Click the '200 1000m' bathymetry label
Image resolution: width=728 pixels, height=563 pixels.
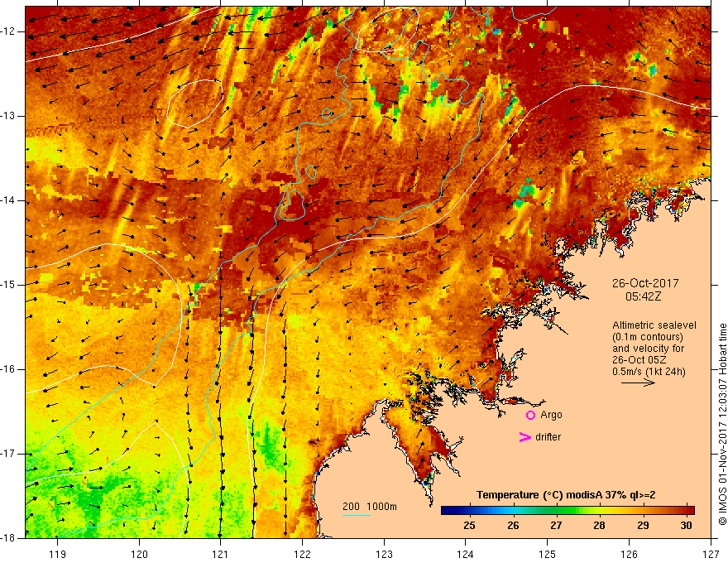coord(370,507)
